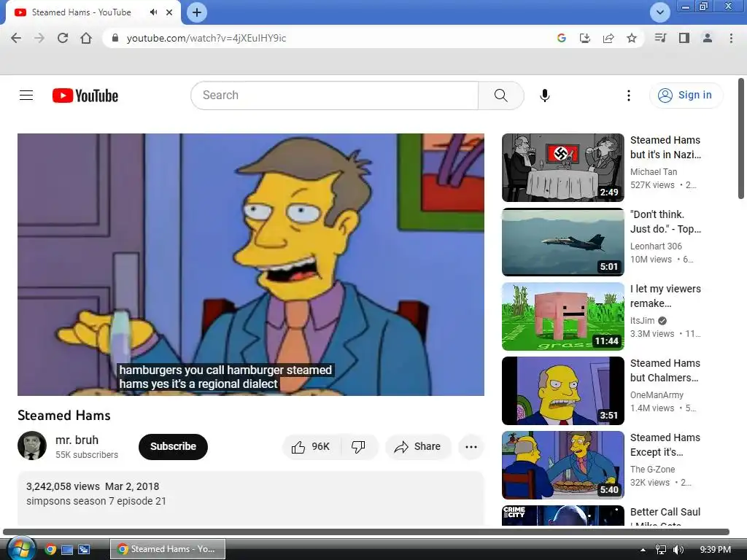Click The G-Zone channel name
The image size is (747, 560).
point(652,469)
